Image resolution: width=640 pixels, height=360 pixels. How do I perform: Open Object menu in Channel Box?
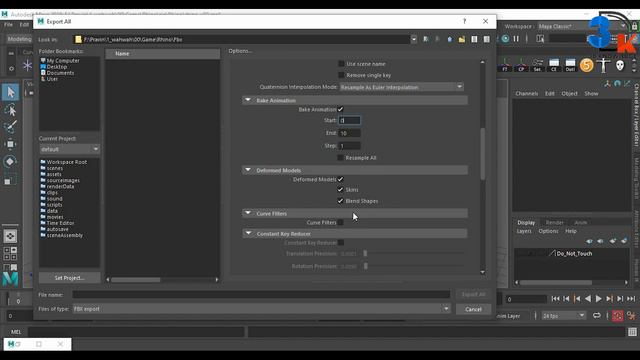(x=569, y=93)
